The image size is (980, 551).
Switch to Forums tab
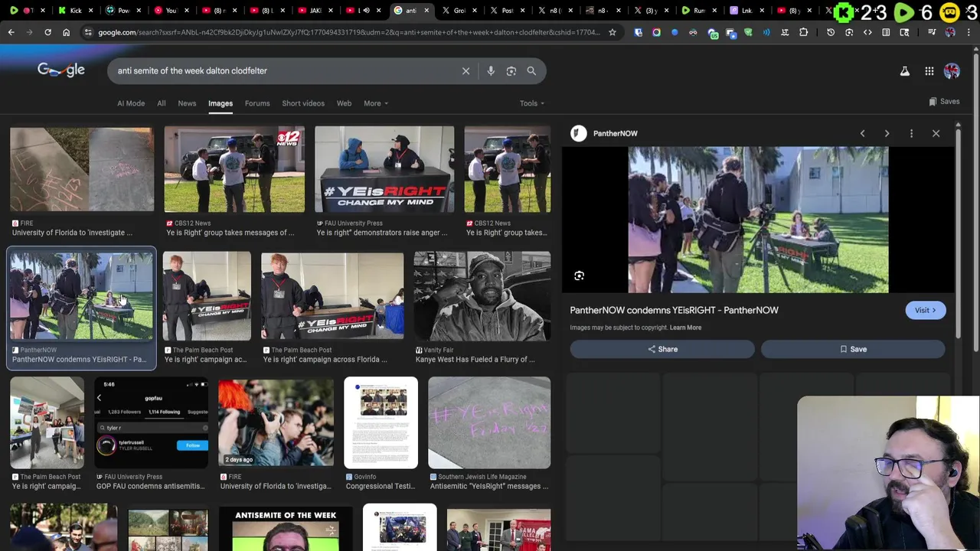click(x=257, y=103)
